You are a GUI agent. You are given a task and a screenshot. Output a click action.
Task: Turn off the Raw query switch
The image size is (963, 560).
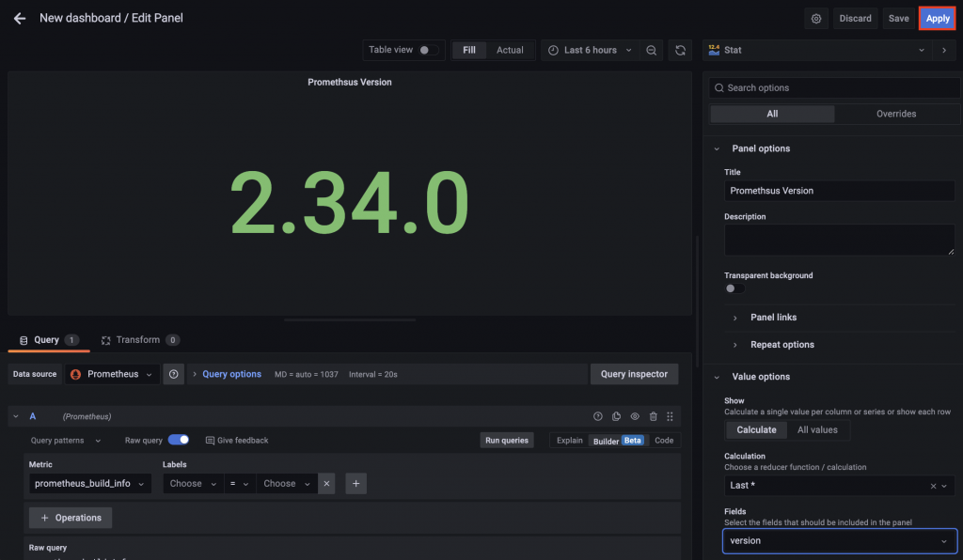point(178,440)
